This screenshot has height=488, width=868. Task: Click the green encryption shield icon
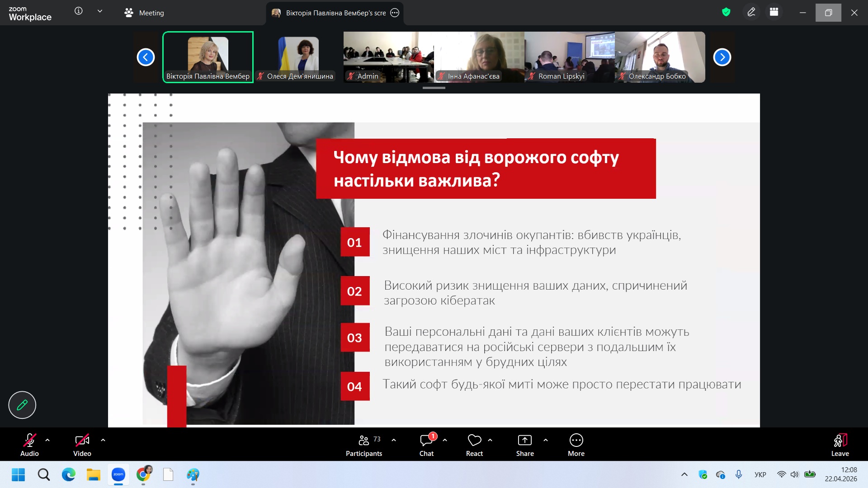(x=726, y=12)
